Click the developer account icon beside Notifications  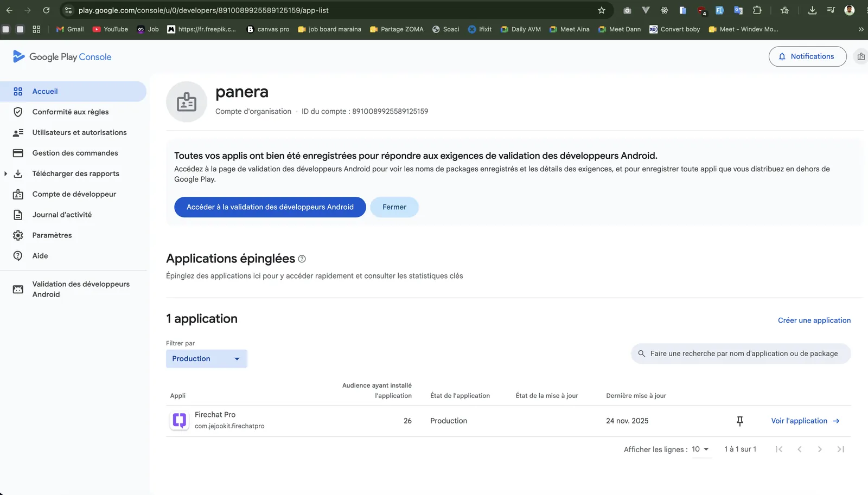pos(861,56)
